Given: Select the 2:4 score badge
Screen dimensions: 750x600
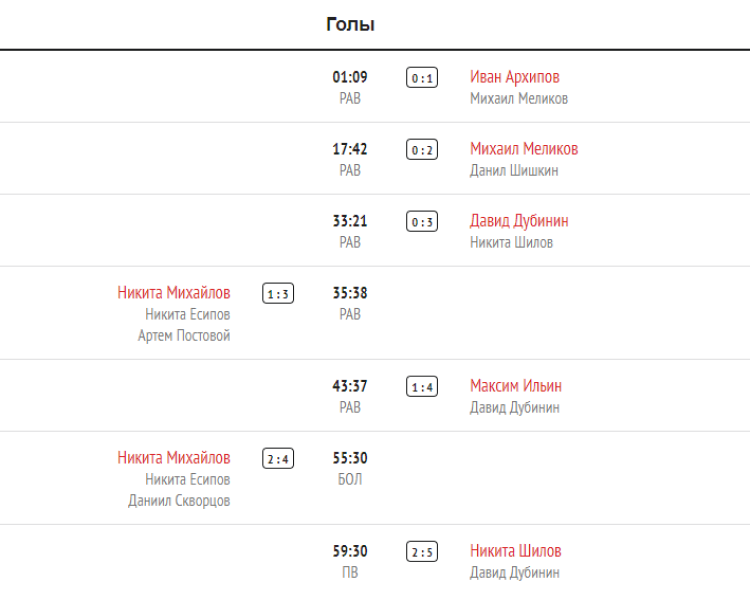Looking at the screenshot, I should click(x=278, y=459).
